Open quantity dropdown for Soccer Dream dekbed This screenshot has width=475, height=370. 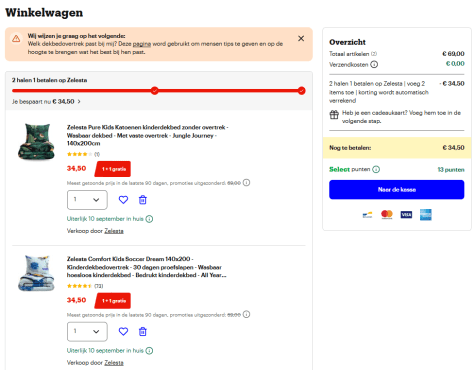87,332
